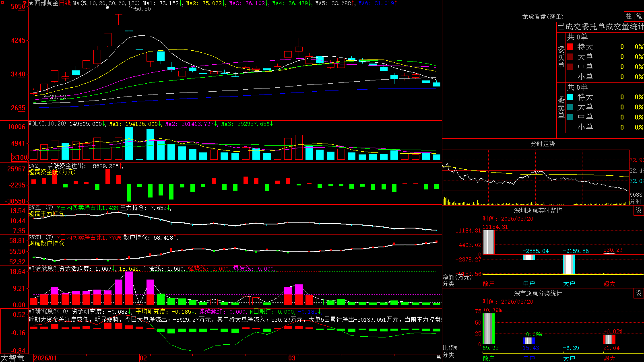Screen dimensions: 644x362
Task: Click the 2026/01 date marker on time axis
Action: [45, 358]
